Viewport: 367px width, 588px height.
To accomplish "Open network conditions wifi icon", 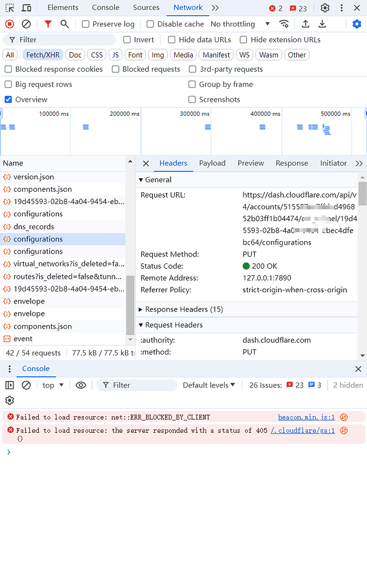I will (284, 24).
